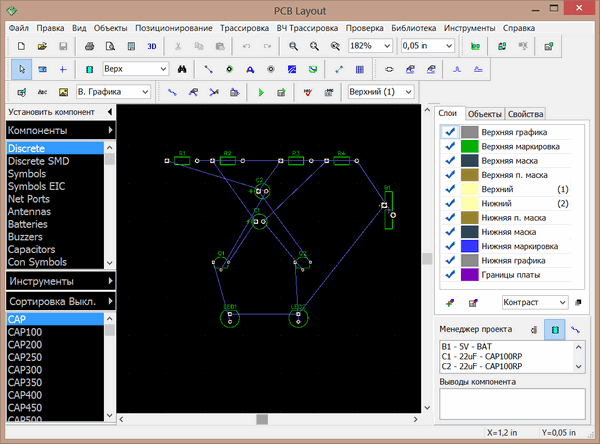Open the Проверка menu

coord(364,28)
